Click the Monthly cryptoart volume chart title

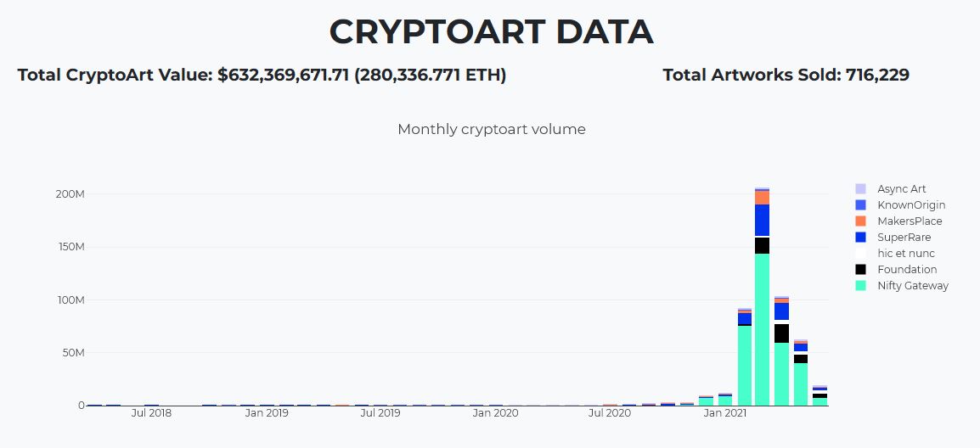point(491,129)
